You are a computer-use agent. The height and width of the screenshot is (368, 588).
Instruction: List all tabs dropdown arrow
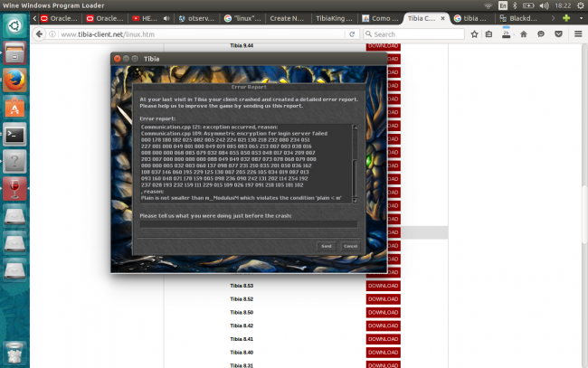click(582, 18)
